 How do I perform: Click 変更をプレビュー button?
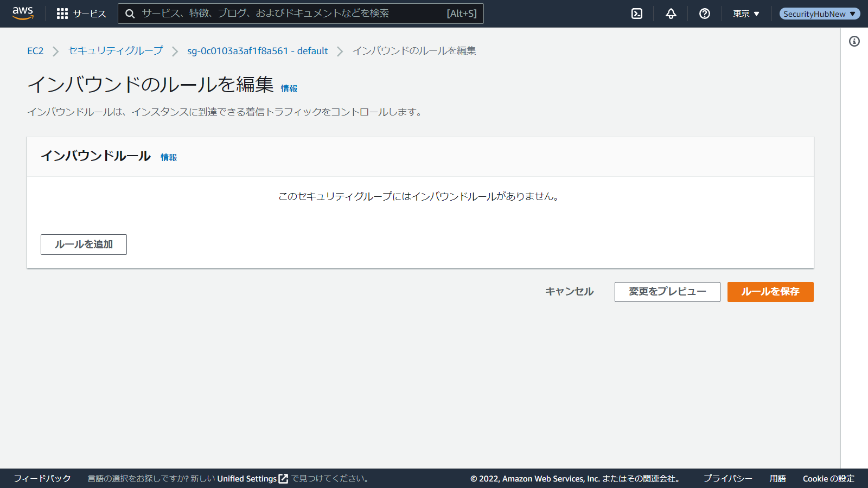coord(667,292)
